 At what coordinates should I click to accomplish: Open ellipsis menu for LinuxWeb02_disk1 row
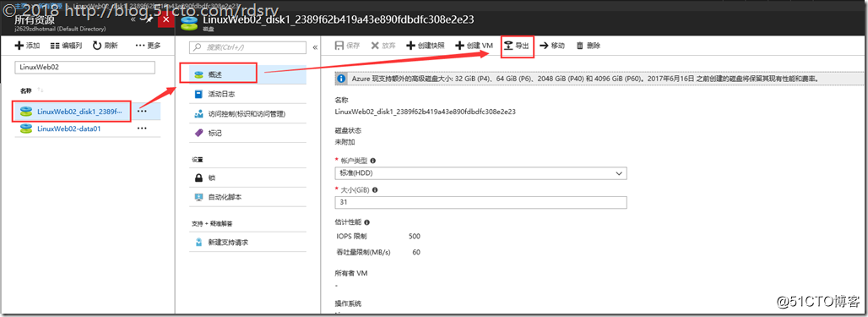pos(142,111)
